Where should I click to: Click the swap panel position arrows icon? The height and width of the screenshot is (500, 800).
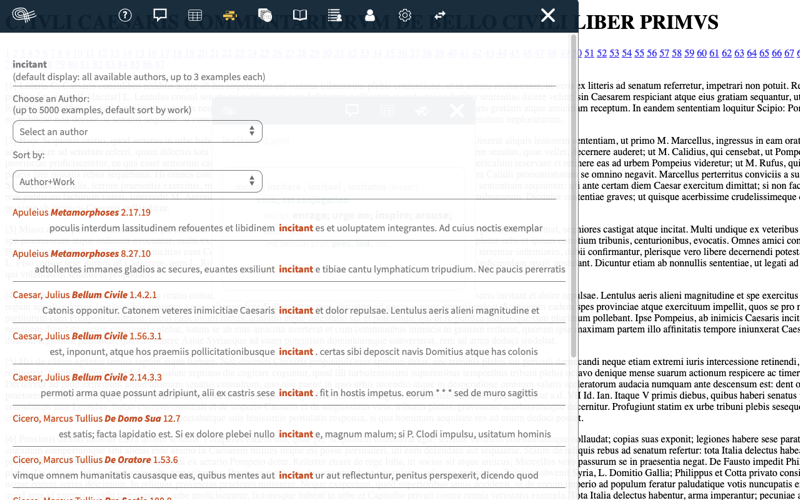(x=440, y=15)
